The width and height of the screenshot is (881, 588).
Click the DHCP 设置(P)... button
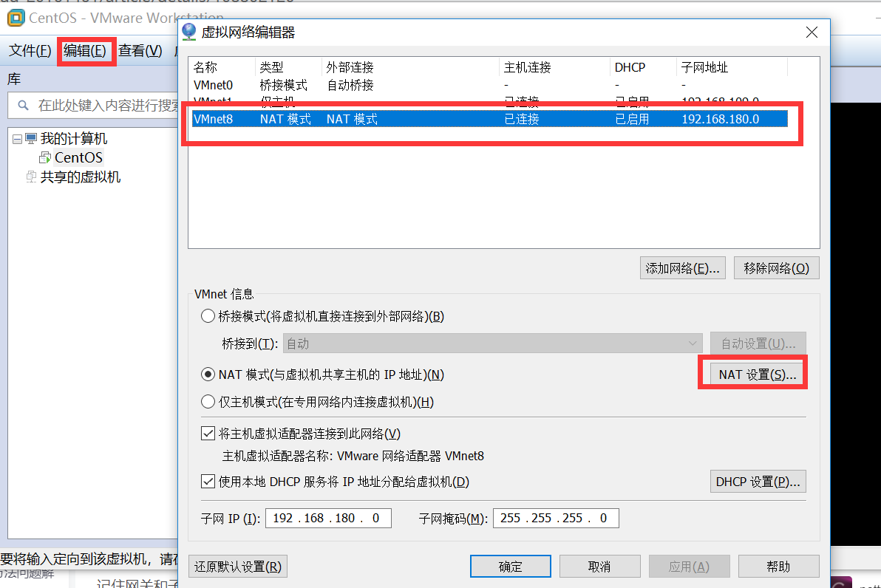click(758, 482)
